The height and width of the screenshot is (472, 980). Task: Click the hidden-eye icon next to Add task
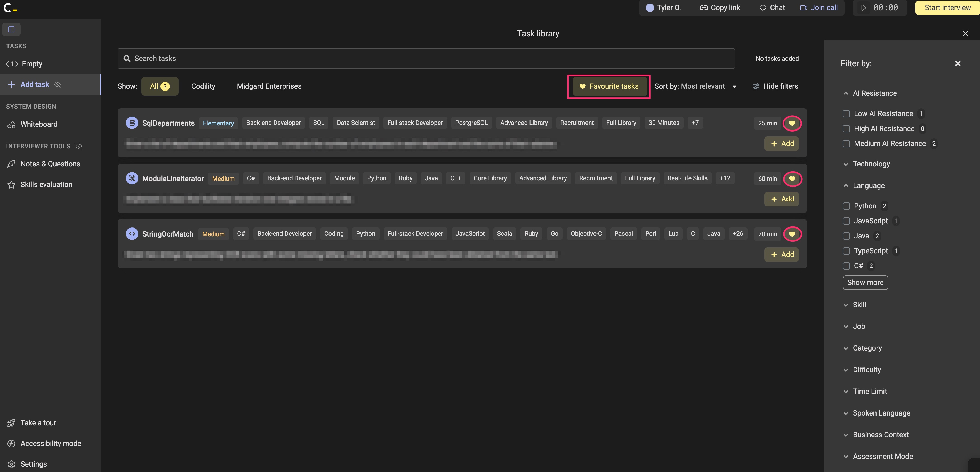coord(58,84)
